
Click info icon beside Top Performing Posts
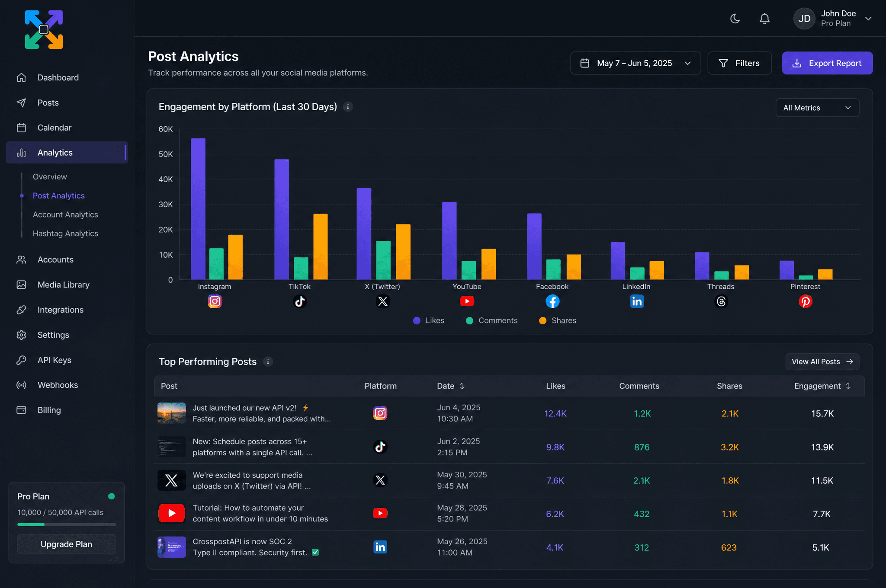tap(268, 361)
